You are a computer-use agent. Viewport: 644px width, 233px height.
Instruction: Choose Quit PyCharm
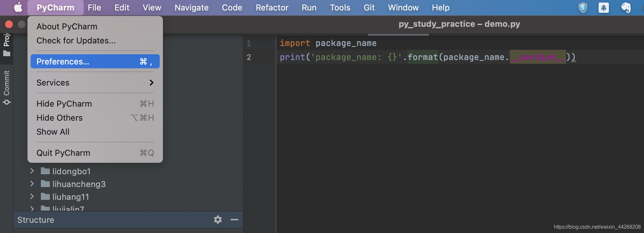tap(95, 153)
